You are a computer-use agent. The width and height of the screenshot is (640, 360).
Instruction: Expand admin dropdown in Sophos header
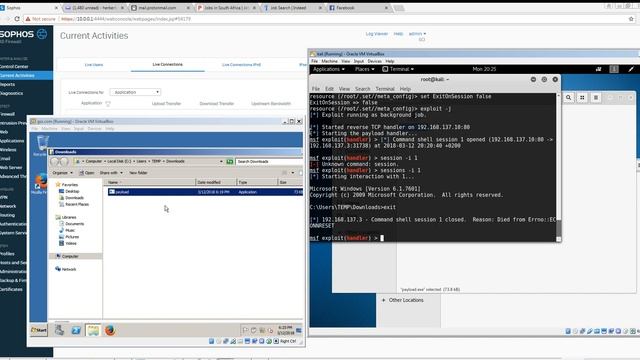[x=417, y=33]
